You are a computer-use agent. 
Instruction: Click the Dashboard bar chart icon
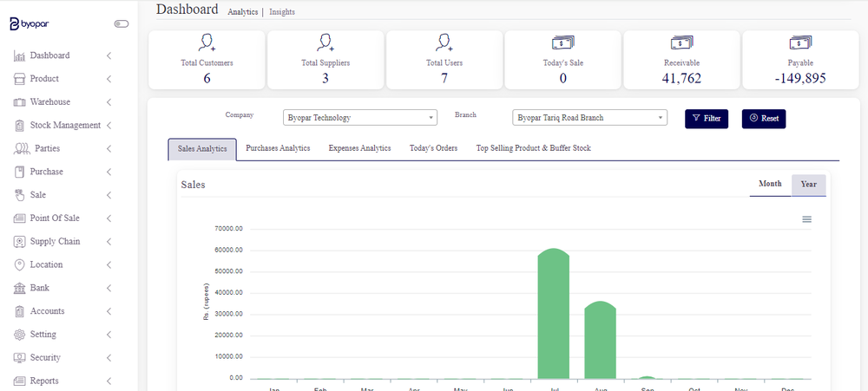(x=20, y=55)
